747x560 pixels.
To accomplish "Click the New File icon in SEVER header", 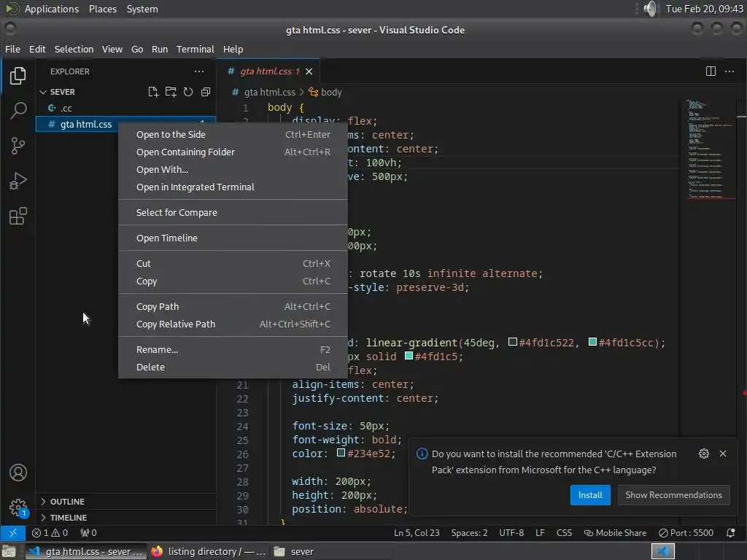I will coord(153,92).
